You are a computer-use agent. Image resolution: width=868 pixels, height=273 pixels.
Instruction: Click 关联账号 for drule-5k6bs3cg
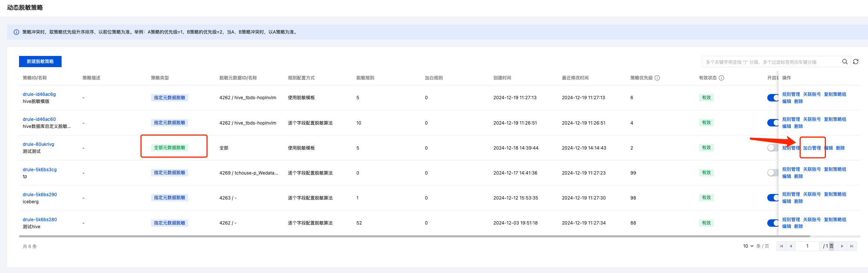coord(812,169)
